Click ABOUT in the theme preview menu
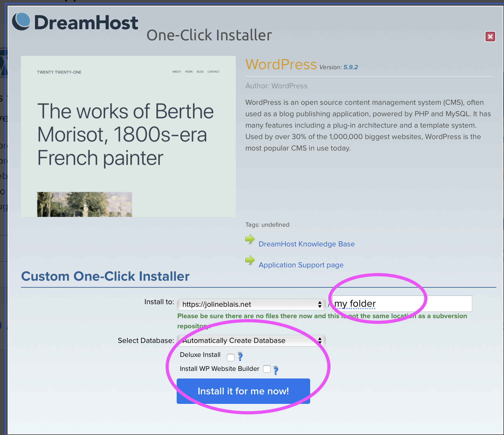Screen dimensions: 504x435 click(177, 72)
